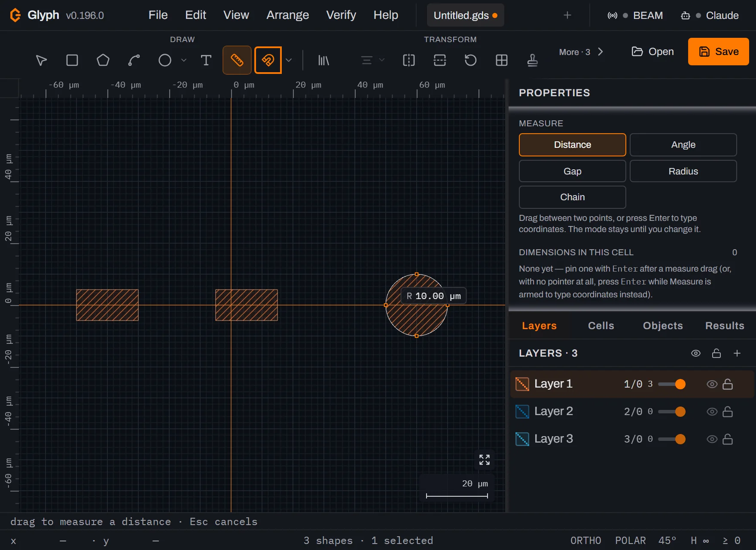Open the Arrange menu
Image resolution: width=756 pixels, height=550 pixels.
[288, 15]
